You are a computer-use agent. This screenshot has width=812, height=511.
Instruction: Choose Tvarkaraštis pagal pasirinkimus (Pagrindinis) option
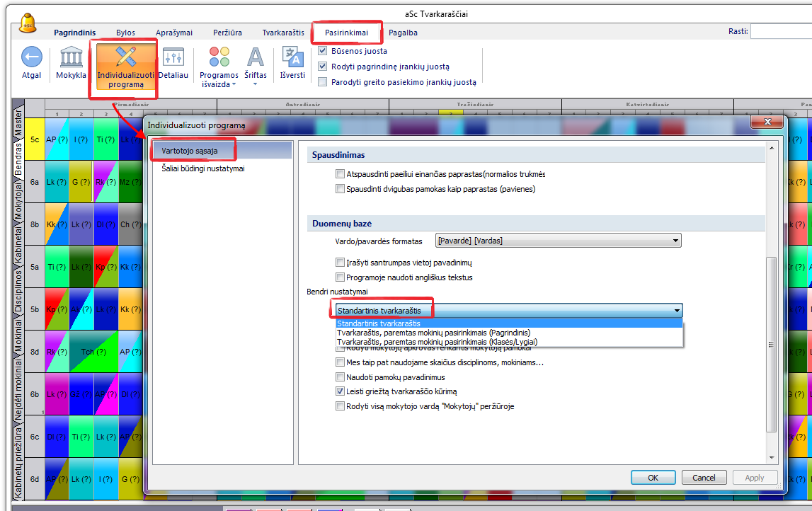click(x=433, y=333)
